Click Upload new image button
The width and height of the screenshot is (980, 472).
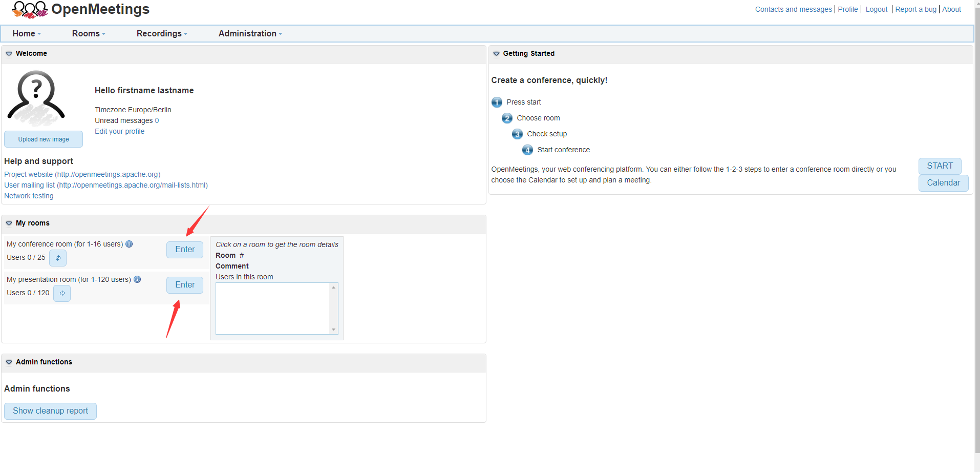tap(44, 139)
